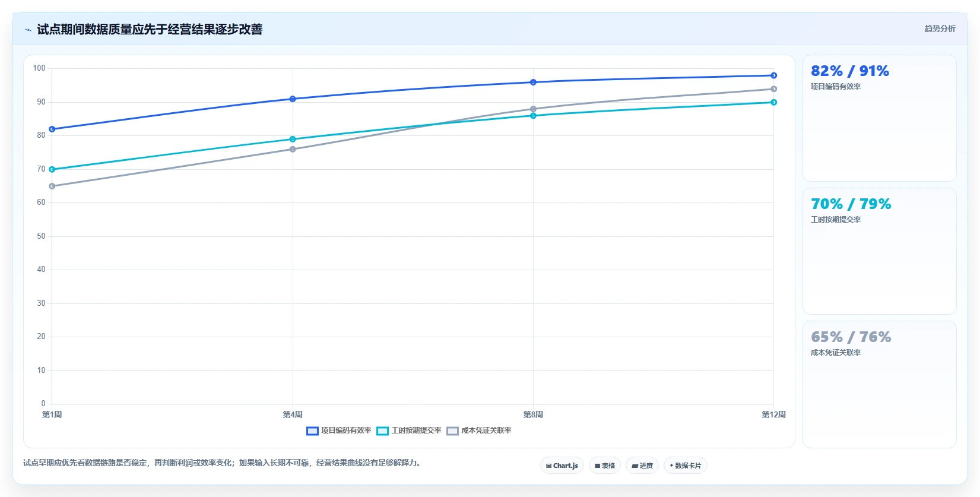Click the 项目编码有效率 data point at 第12周
The width and height of the screenshot is (980, 497).
click(773, 75)
